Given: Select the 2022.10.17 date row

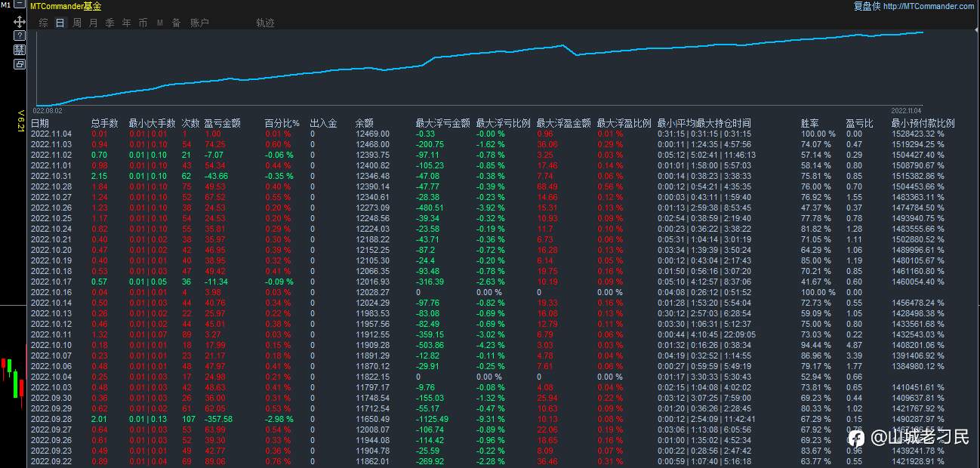Looking at the screenshot, I should [x=488, y=282].
